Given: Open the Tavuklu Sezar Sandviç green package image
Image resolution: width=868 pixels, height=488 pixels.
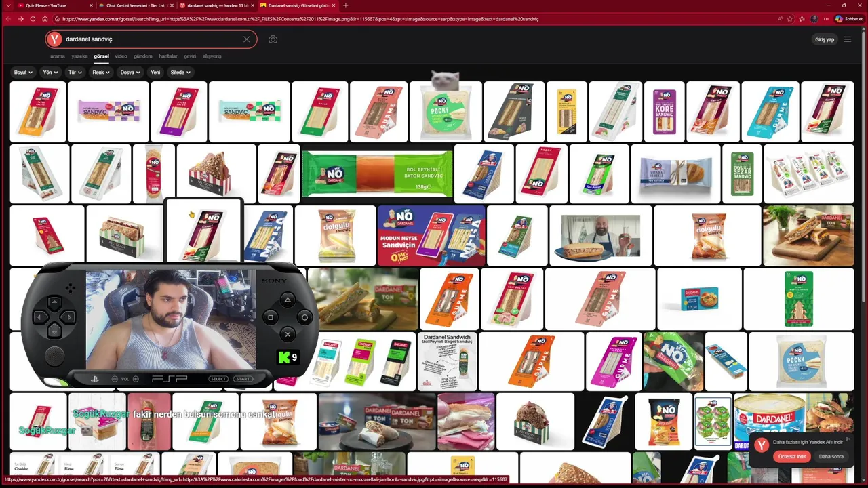Looking at the screenshot, I should pos(742,174).
